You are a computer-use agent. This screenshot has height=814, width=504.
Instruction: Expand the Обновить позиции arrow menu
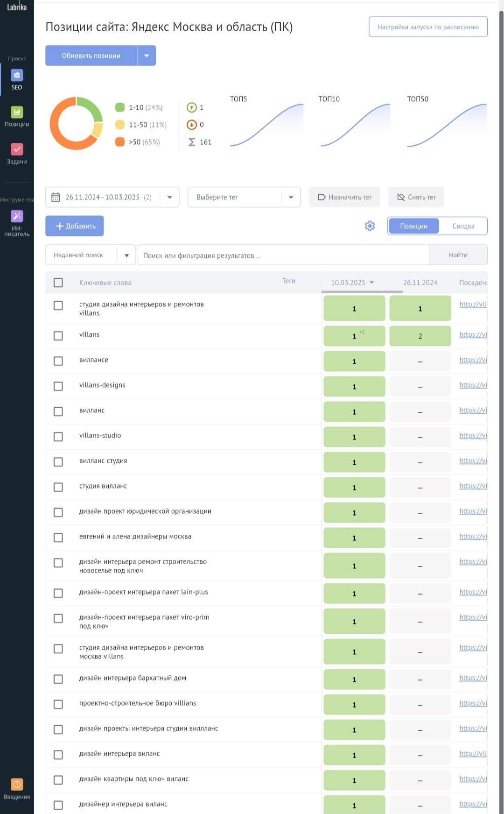pyautogui.click(x=147, y=56)
